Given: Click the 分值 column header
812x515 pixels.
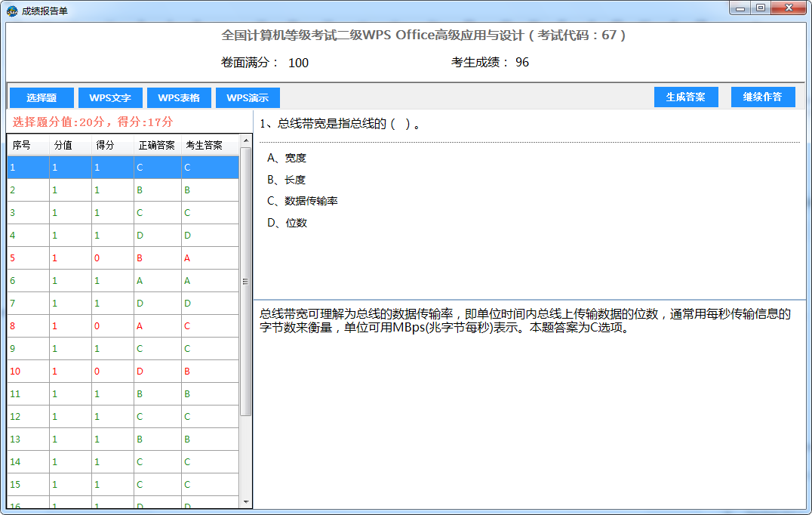Looking at the screenshot, I should (x=70, y=145).
